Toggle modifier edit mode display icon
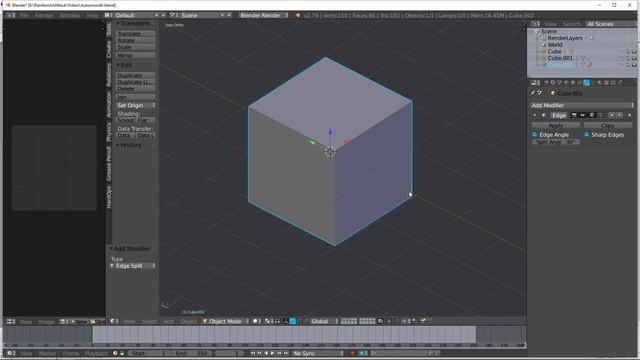Viewport: 640px width, 360px height. 592,116
